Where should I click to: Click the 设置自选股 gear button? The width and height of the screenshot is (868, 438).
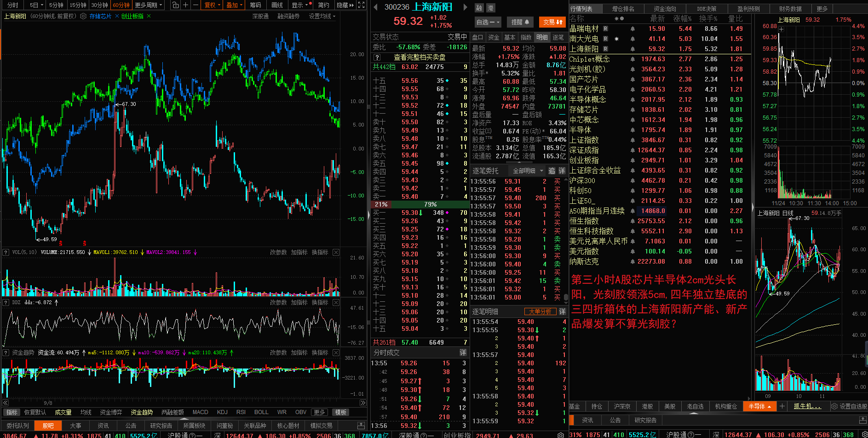(849, 406)
